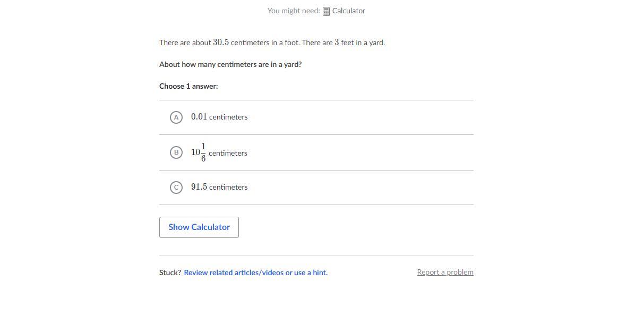The height and width of the screenshot is (315, 644).
Task: Pick the "91.5 centimeters" answer text
Action: pos(219,187)
